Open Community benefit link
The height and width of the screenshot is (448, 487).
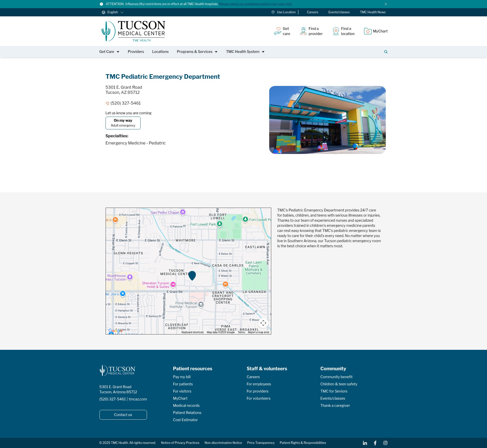[336, 377]
